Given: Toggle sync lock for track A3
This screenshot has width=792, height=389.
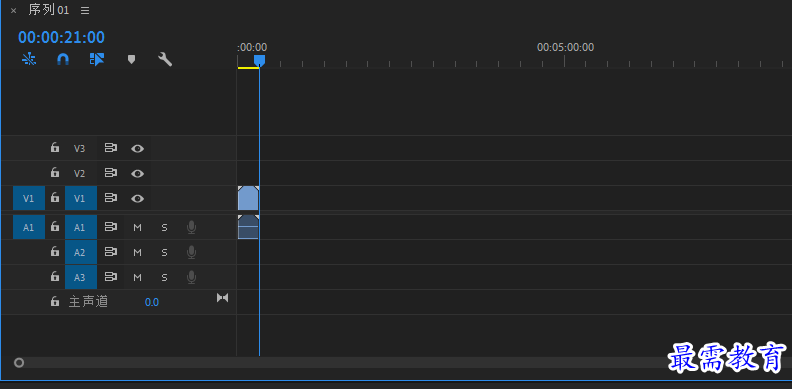Looking at the screenshot, I should pyautogui.click(x=111, y=277).
